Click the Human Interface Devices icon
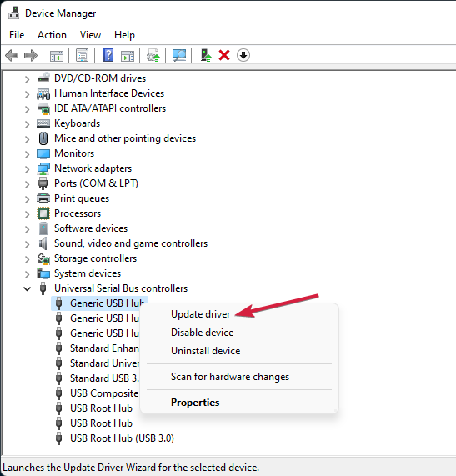Screen dimensions: 456x476 pos(43,93)
